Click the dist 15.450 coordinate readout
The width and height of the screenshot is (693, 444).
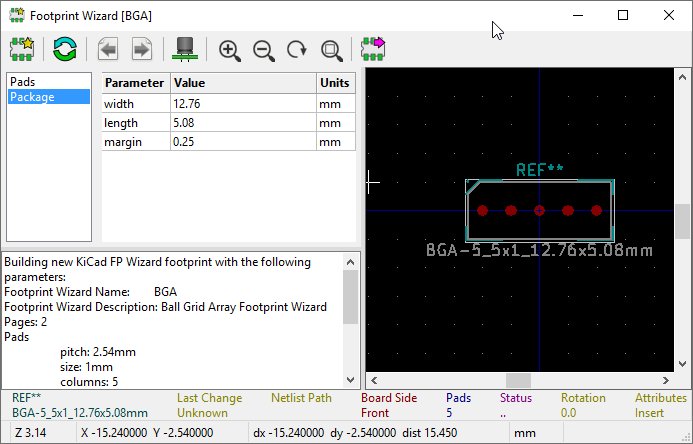[430, 433]
